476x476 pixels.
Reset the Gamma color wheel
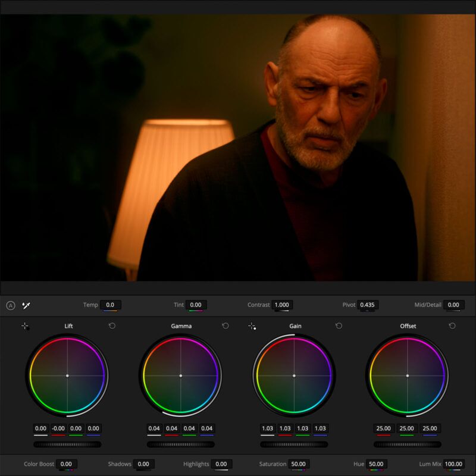click(226, 325)
